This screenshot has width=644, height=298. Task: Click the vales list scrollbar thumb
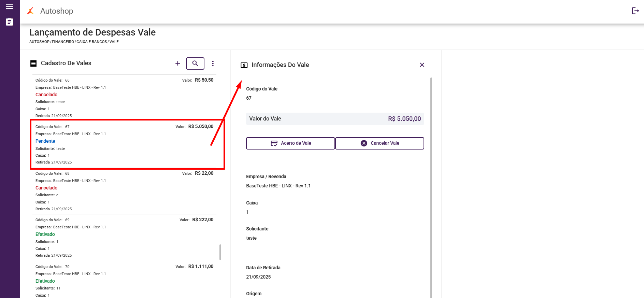(220, 252)
